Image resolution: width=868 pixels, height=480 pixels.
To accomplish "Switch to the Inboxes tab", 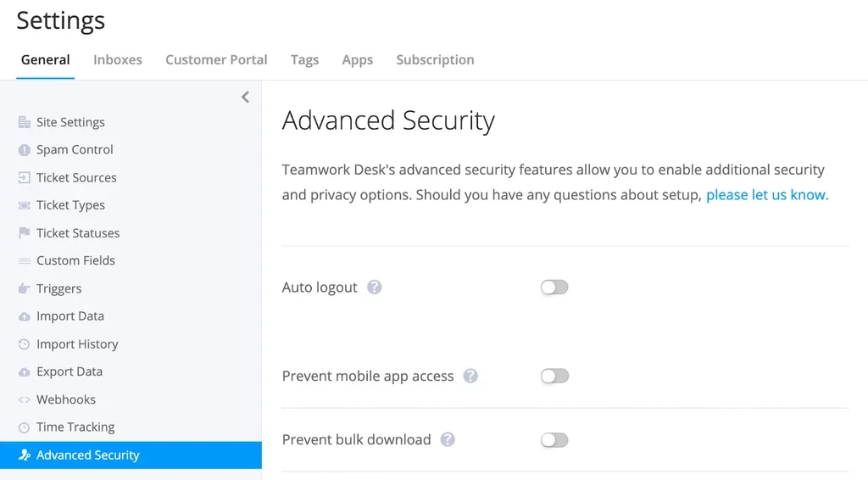I will point(118,60).
